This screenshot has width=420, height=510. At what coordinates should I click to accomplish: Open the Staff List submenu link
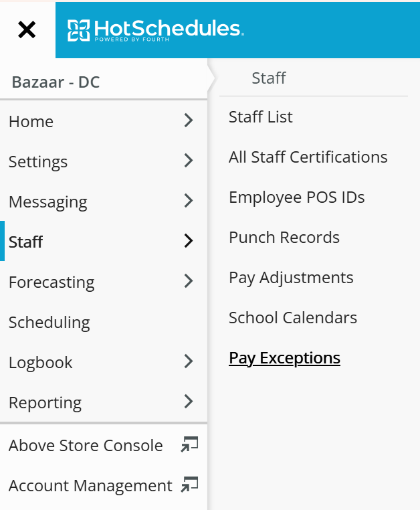pos(261,116)
